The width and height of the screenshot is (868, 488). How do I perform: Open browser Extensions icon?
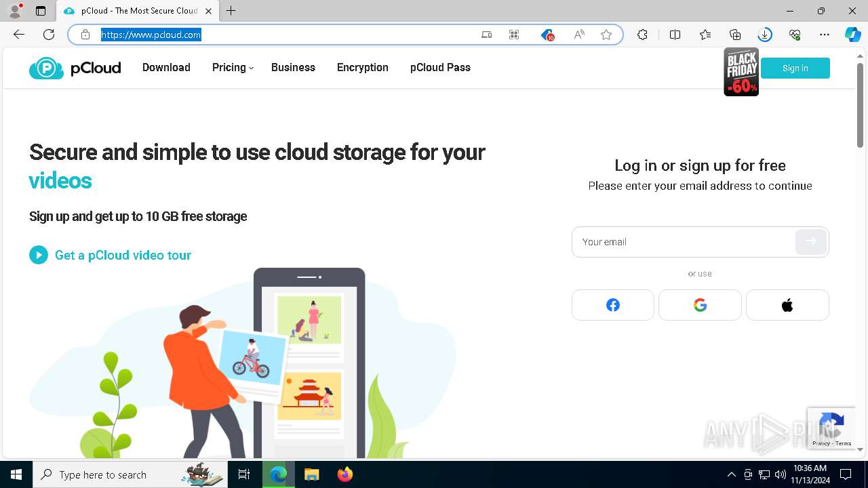point(642,35)
